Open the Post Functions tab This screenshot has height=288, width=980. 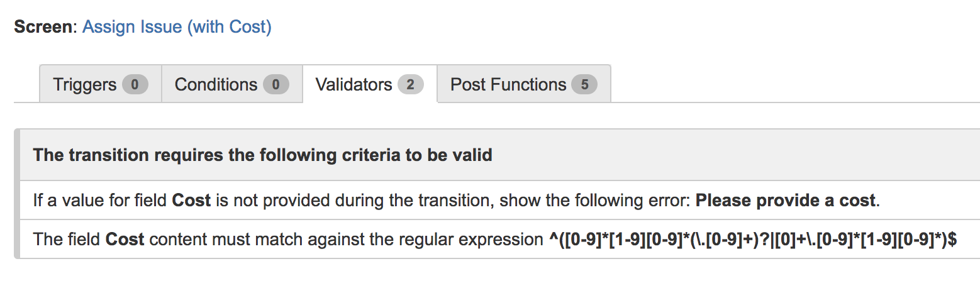coord(523,84)
